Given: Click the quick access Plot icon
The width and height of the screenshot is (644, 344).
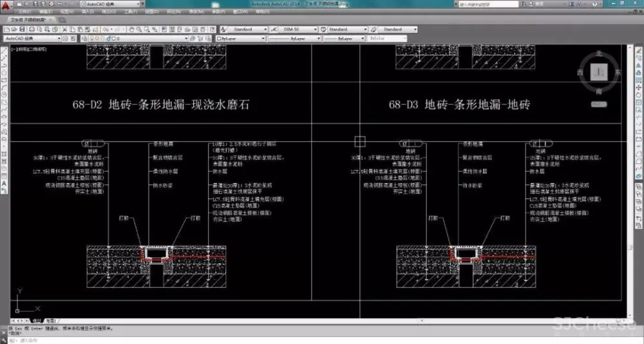Looking at the screenshot, I should click(x=52, y=4).
